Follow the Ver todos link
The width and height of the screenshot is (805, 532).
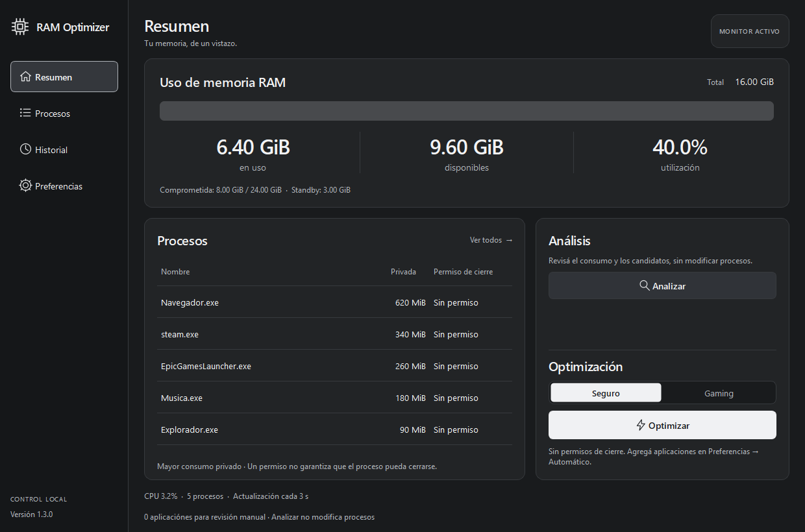[x=491, y=240]
